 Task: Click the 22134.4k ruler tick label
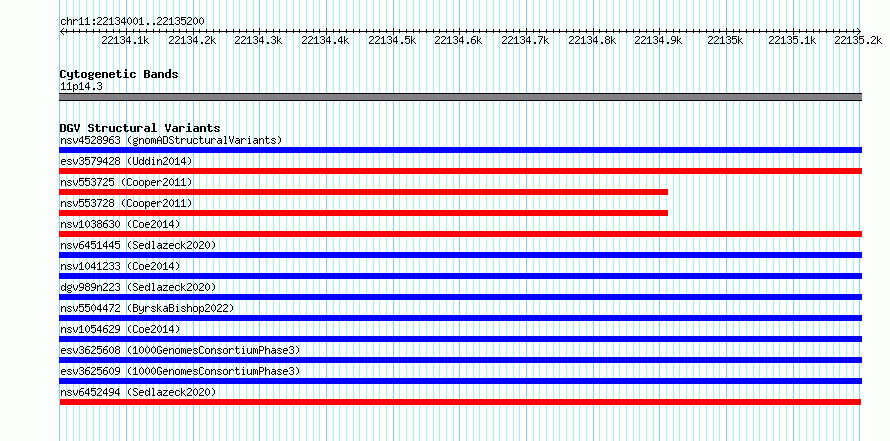[325, 40]
